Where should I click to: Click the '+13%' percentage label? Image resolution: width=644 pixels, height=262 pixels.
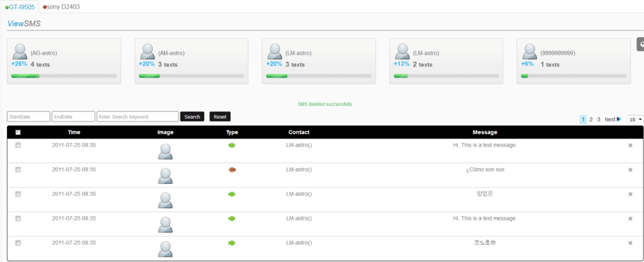pos(401,64)
